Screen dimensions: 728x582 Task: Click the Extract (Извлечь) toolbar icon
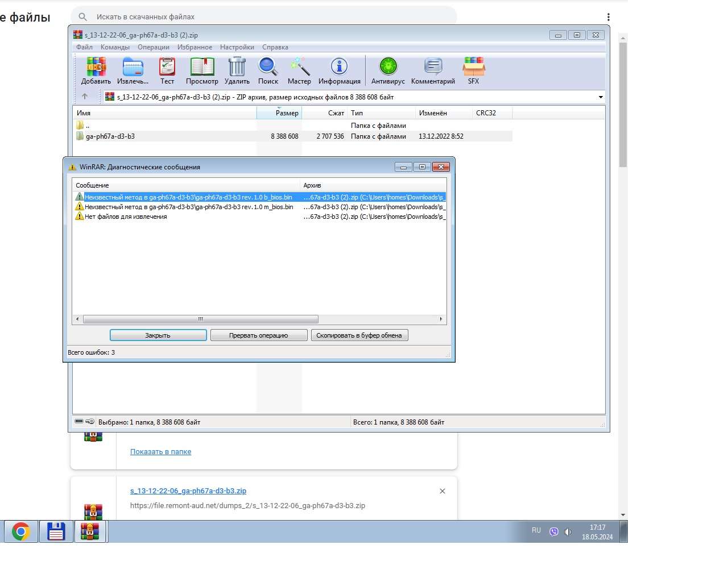click(133, 67)
